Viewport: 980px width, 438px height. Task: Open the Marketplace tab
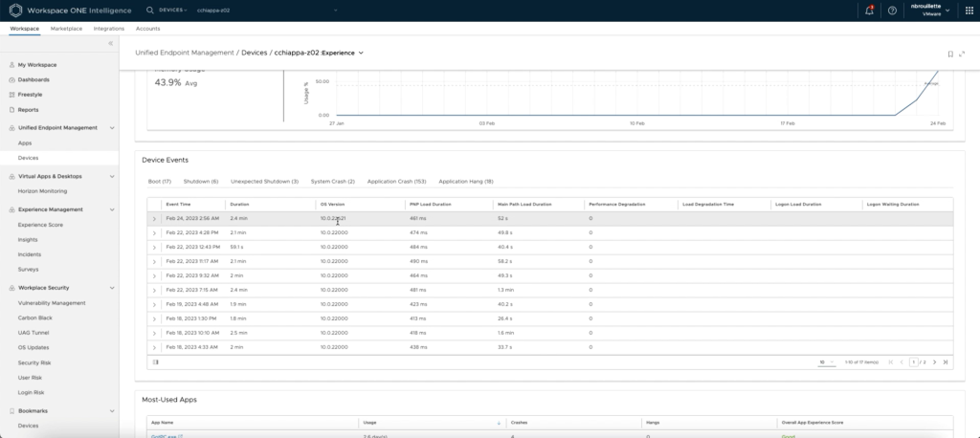66,29
